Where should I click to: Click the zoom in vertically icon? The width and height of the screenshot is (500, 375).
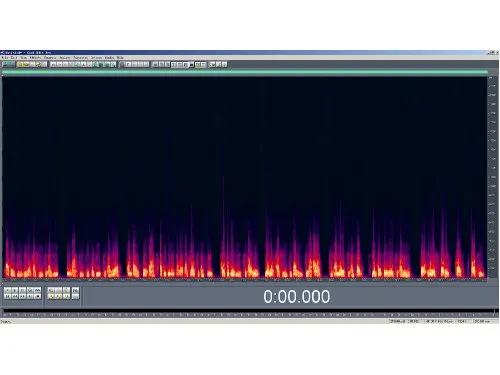(x=76, y=291)
